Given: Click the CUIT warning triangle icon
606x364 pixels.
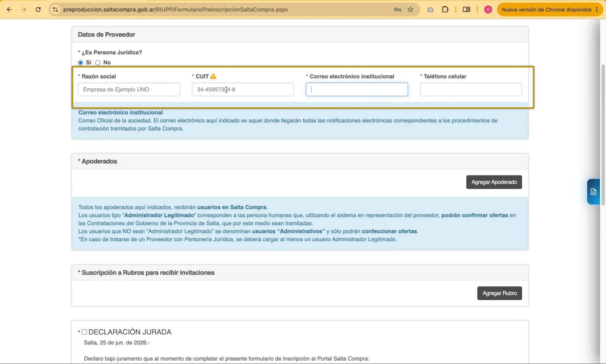Looking at the screenshot, I should click(x=213, y=76).
